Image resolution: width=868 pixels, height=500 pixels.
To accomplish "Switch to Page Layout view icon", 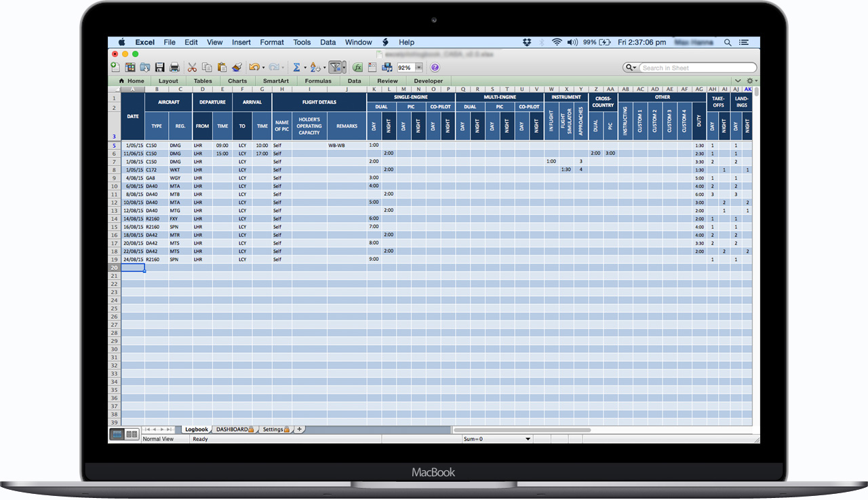I will tap(132, 434).
